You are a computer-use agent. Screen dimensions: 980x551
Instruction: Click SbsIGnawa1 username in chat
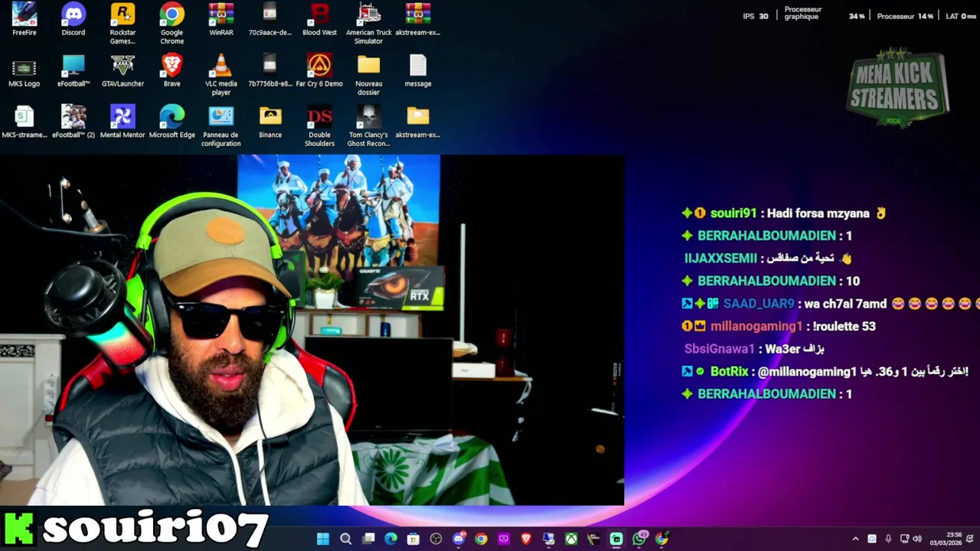pos(720,349)
